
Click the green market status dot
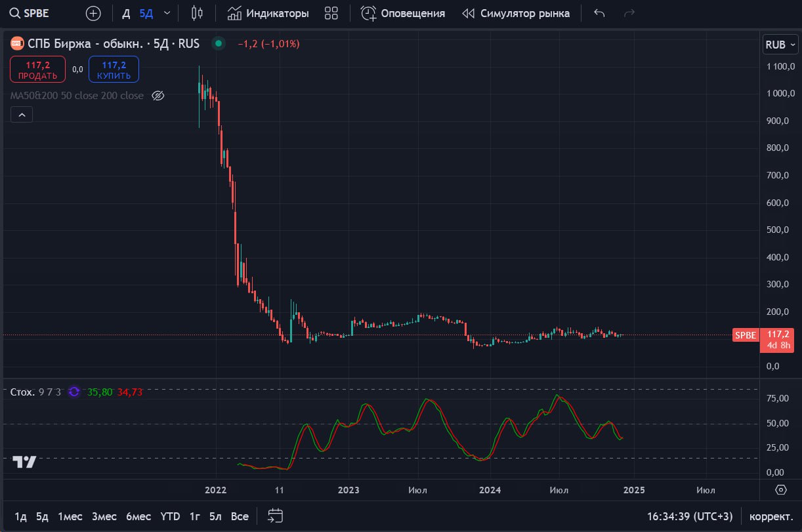point(219,44)
